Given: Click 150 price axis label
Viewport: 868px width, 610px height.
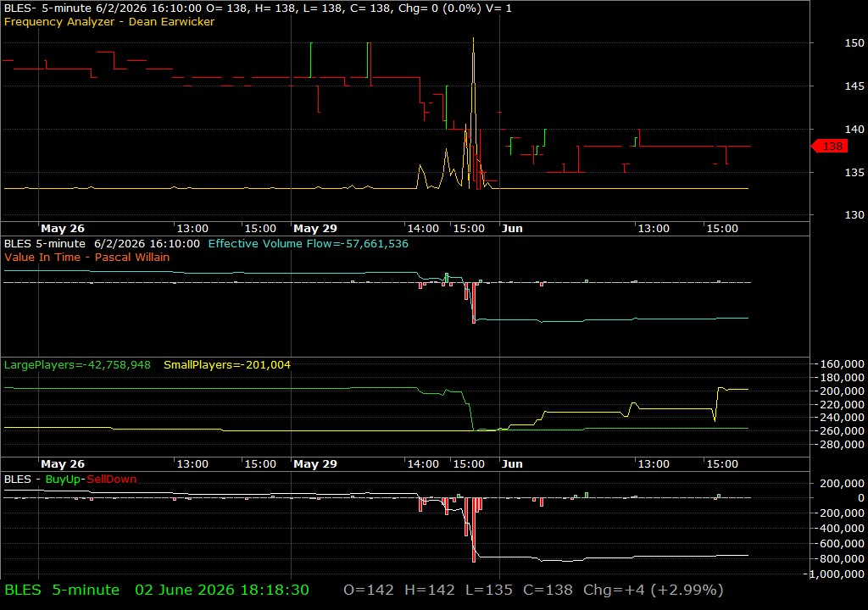Looking at the screenshot, I should 854,43.
